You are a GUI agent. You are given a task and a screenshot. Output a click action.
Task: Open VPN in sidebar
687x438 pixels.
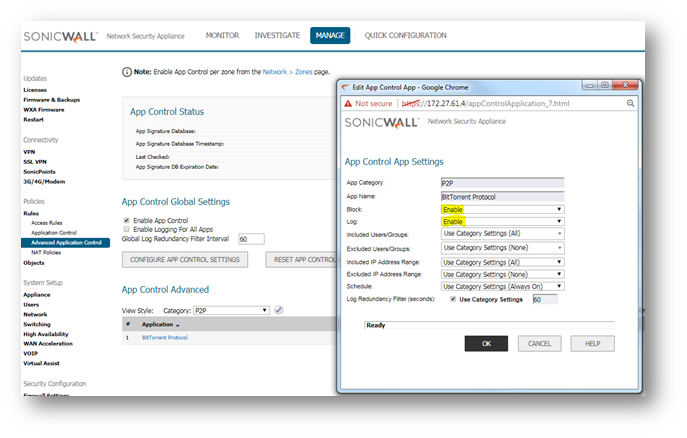pyautogui.click(x=29, y=152)
